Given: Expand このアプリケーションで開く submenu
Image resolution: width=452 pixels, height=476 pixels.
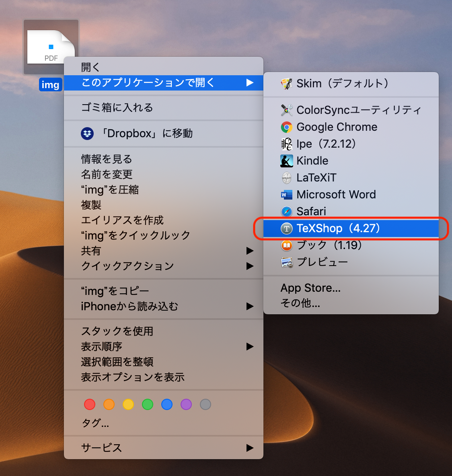Looking at the screenshot, I should click(164, 82).
